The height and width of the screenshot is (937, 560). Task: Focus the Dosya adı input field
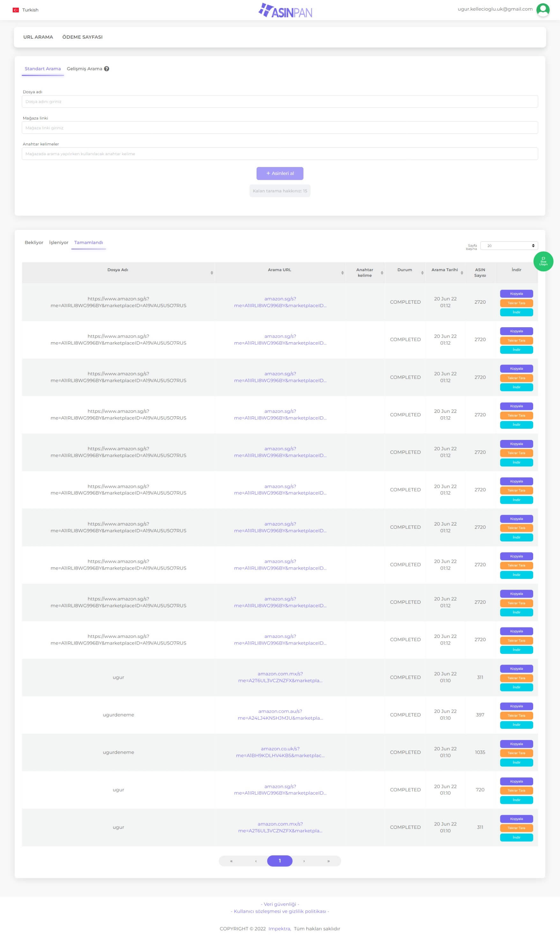(280, 102)
